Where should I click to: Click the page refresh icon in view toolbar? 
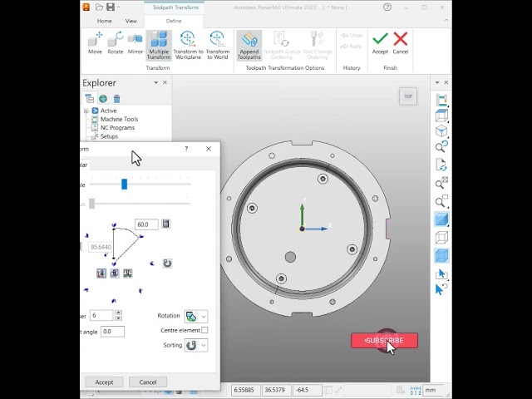(441, 165)
